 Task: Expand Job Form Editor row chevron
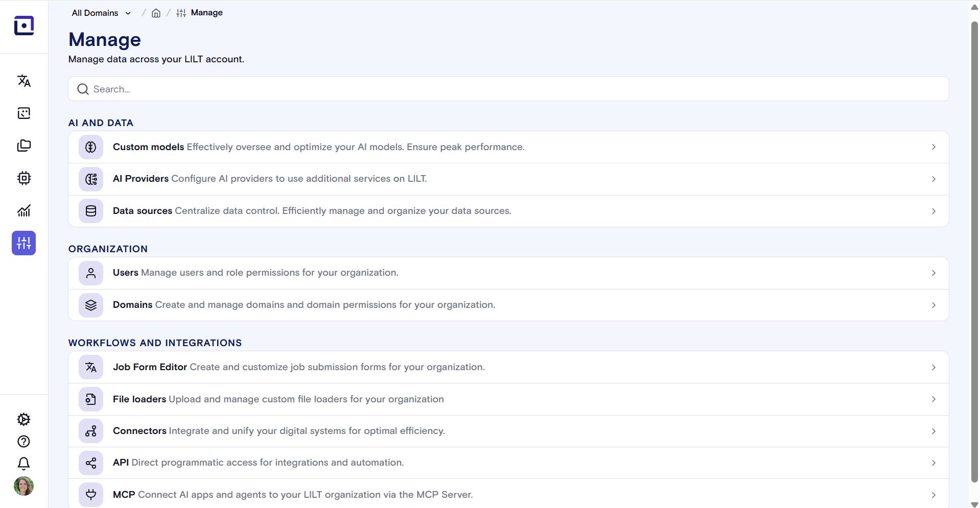click(x=934, y=368)
